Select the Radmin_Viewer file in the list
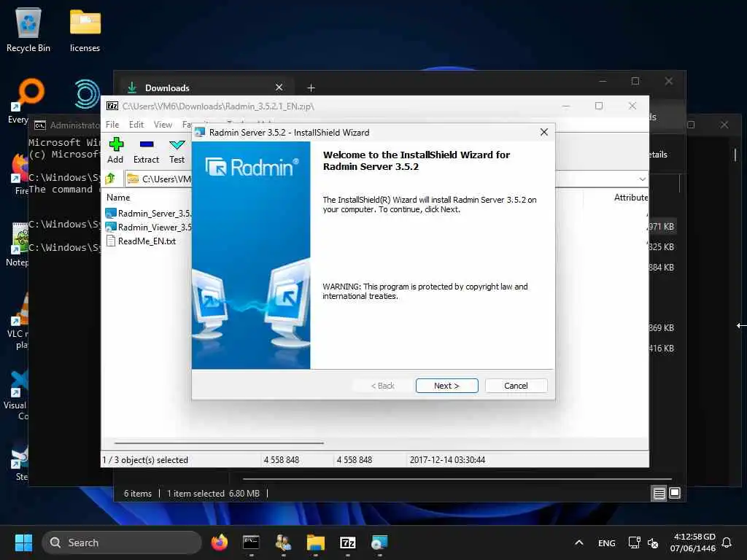The width and height of the screenshot is (747, 560). coord(148,227)
